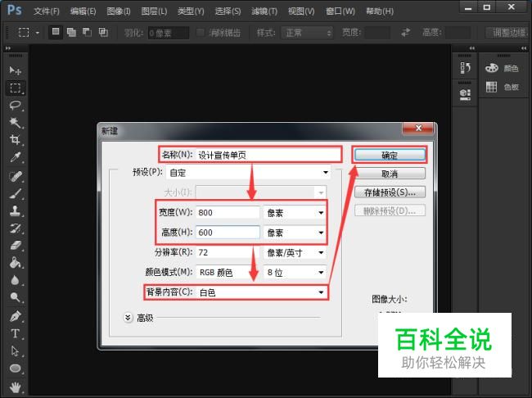Choose Subtract from Selection mode
The image size is (532, 398).
pos(88,32)
